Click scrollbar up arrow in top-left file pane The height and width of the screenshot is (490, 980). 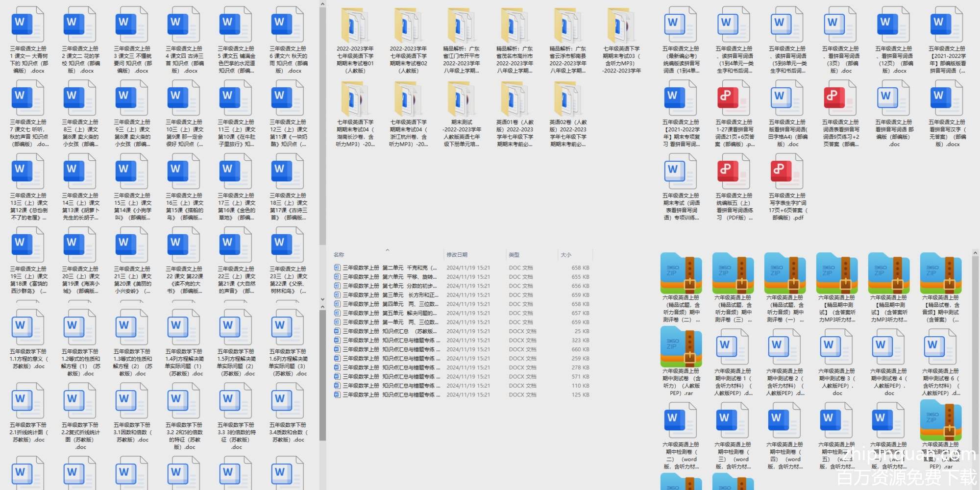322,4
